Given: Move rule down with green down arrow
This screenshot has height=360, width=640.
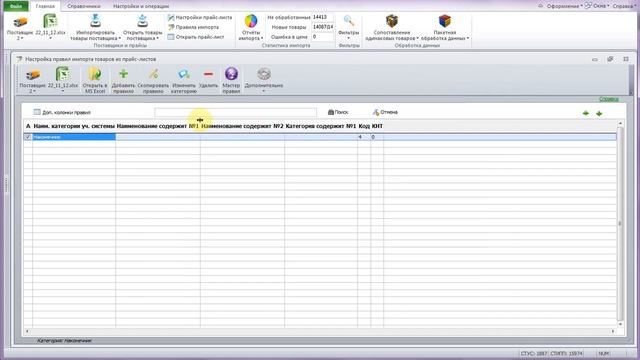Looking at the screenshot, I should (x=599, y=113).
